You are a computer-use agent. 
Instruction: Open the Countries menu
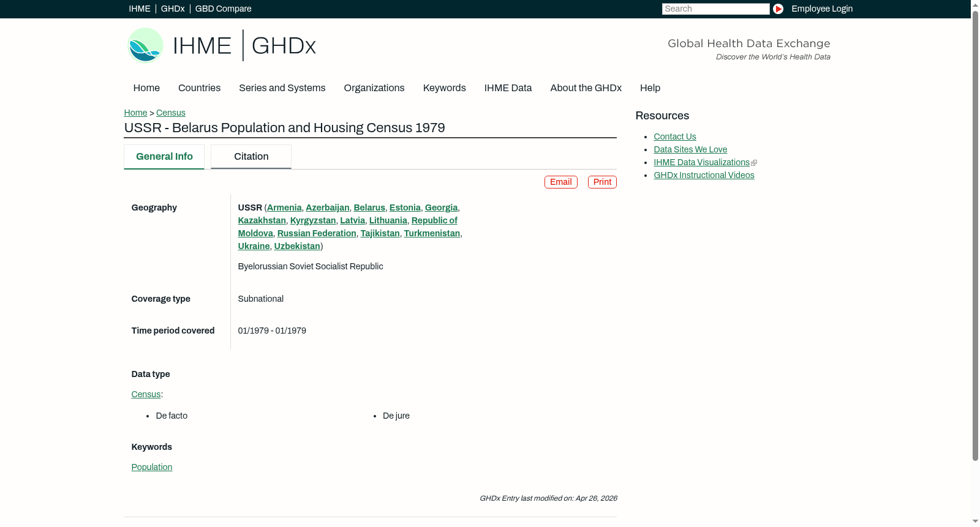coord(199,88)
